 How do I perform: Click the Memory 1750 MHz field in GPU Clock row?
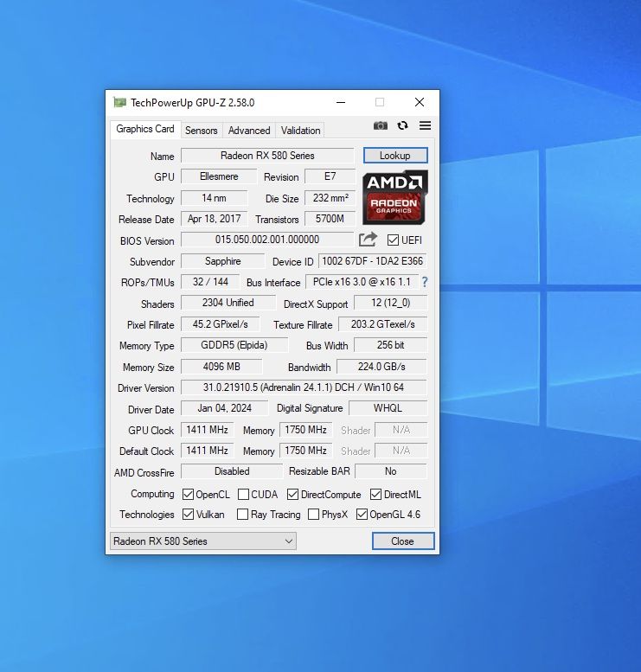[305, 430]
